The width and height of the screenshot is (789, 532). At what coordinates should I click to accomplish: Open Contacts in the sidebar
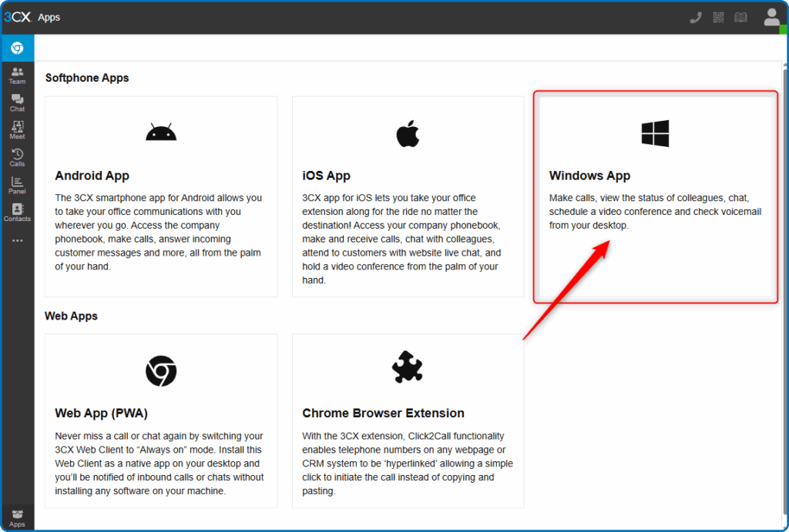point(17,212)
